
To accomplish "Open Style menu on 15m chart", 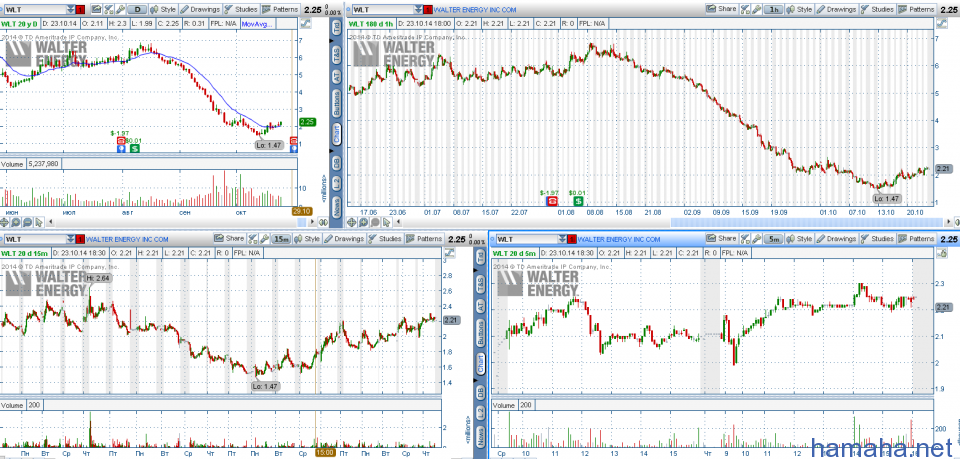I will 308,239.
